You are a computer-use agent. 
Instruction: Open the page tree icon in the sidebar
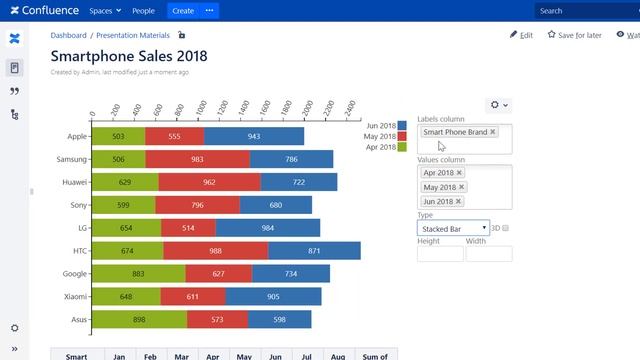tap(15, 115)
